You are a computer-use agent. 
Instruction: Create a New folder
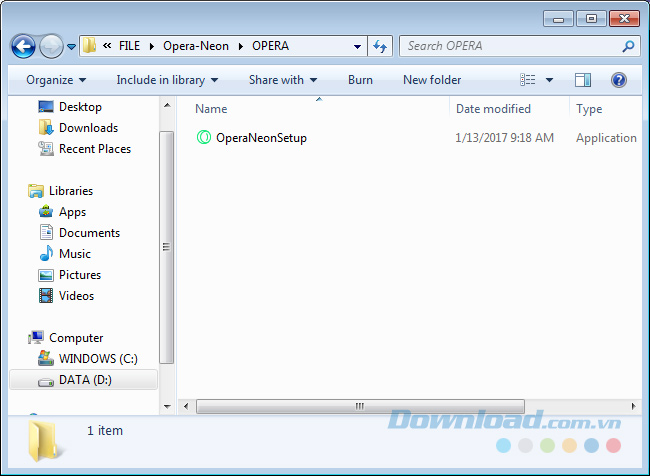click(x=432, y=80)
